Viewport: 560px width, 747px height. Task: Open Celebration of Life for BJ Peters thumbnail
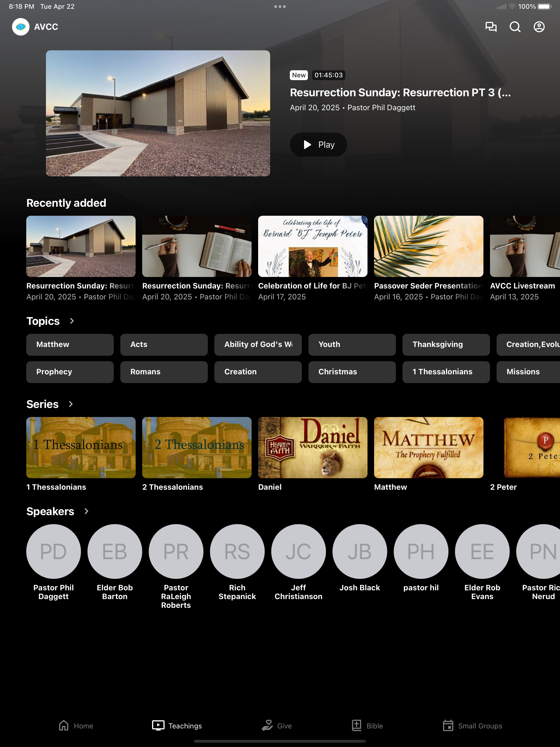click(x=313, y=246)
